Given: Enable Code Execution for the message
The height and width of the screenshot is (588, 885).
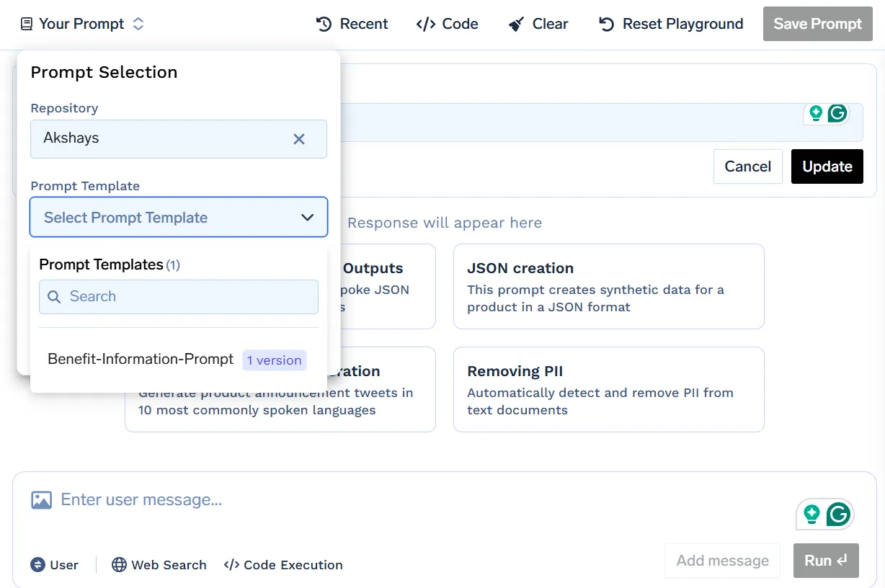Looking at the screenshot, I should 285,565.
